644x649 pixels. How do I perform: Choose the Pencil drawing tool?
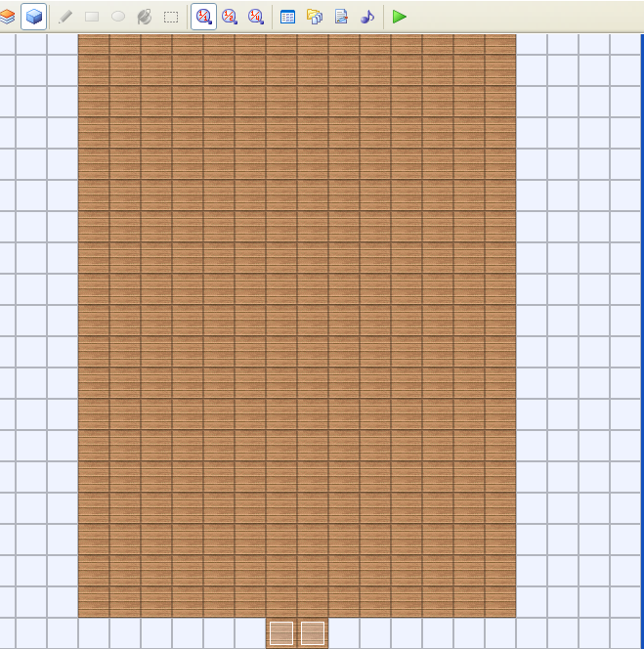point(65,17)
